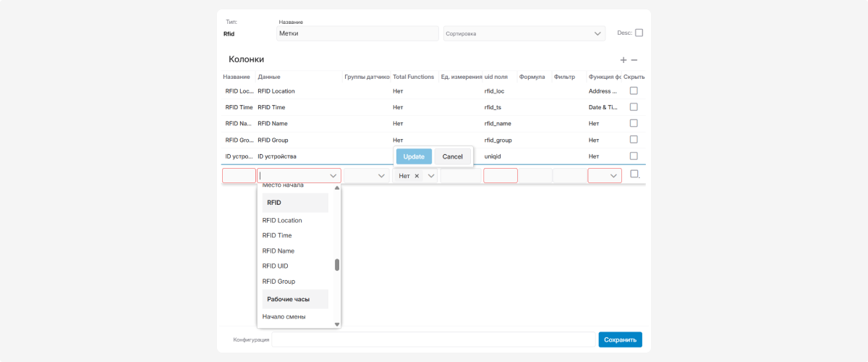
Task: Open Total Functions dropdown showing 'Нет'
Action: [x=432, y=176]
